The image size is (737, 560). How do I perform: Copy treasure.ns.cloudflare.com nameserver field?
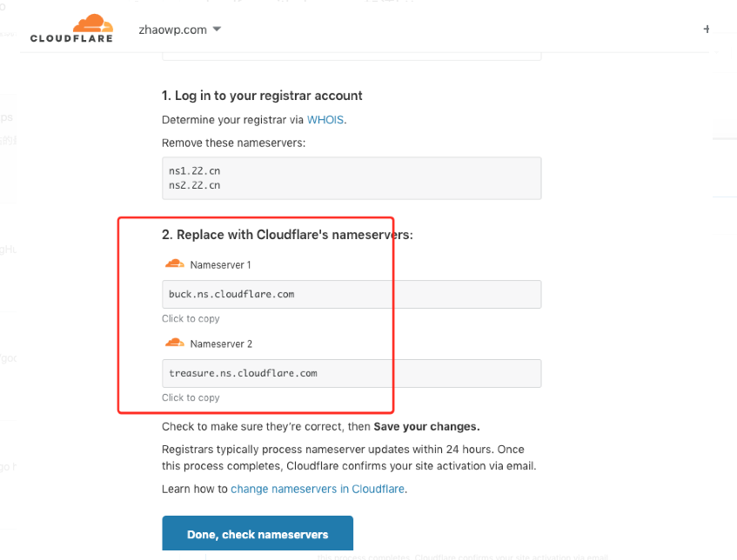pyautogui.click(x=352, y=373)
